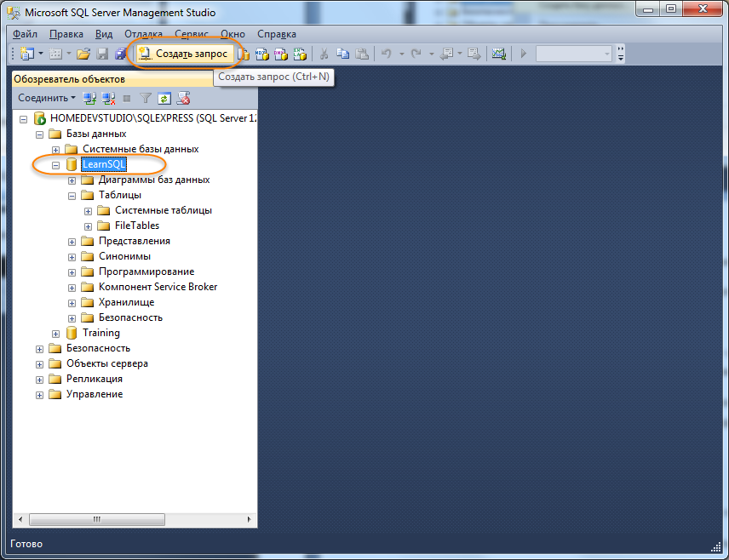This screenshot has width=729, height=560.
Task: Click the Start debugging play icon
Action: [524, 54]
